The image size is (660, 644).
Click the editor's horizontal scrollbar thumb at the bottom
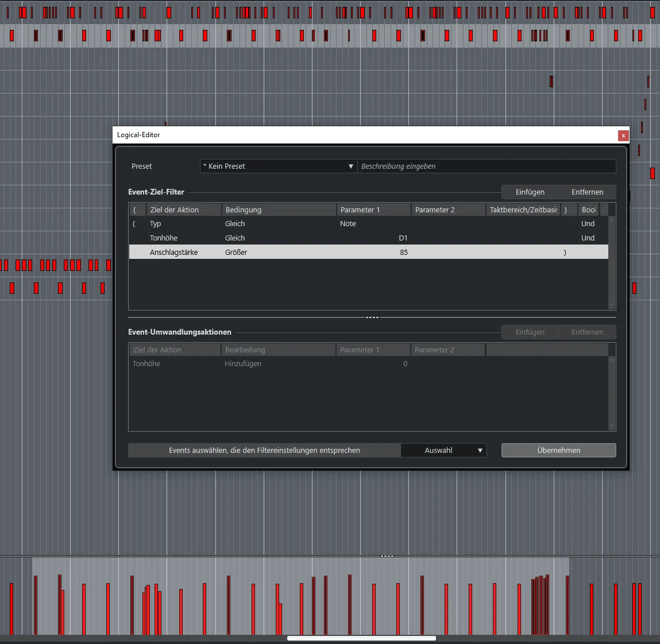point(361,638)
